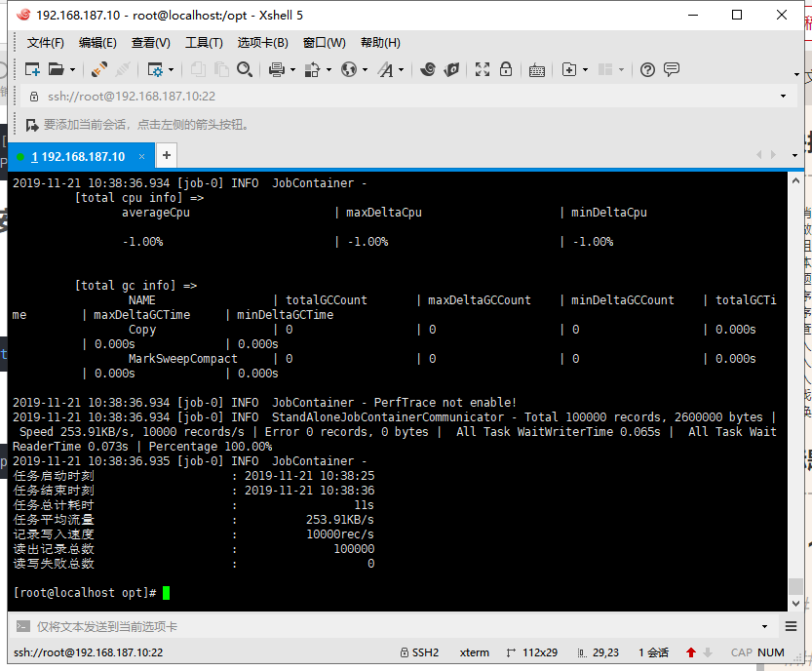Click the NUM indicator in status bar
Image resolution: width=812 pixels, height=671 pixels.
click(x=770, y=652)
